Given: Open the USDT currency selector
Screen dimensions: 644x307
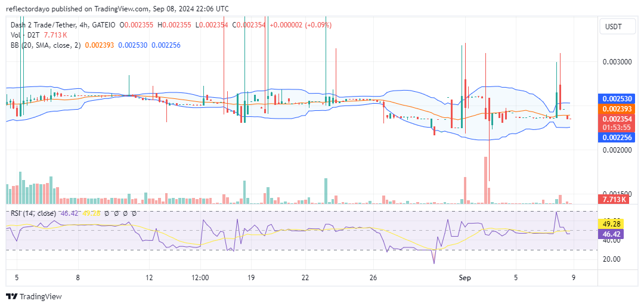Looking at the screenshot, I should tap(617, 27).
